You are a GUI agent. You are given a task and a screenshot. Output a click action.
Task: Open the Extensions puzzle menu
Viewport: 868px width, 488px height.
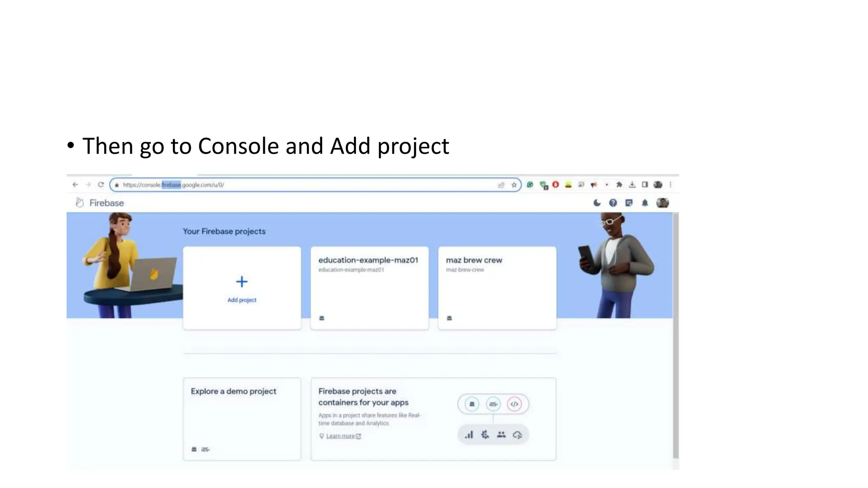tap(619, 185)
